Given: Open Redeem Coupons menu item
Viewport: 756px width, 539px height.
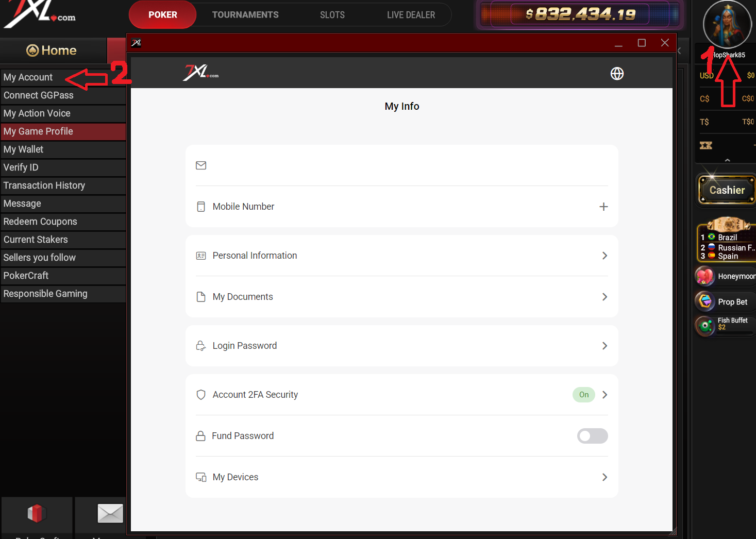Looking at the screenshot, I should (63, 222).
